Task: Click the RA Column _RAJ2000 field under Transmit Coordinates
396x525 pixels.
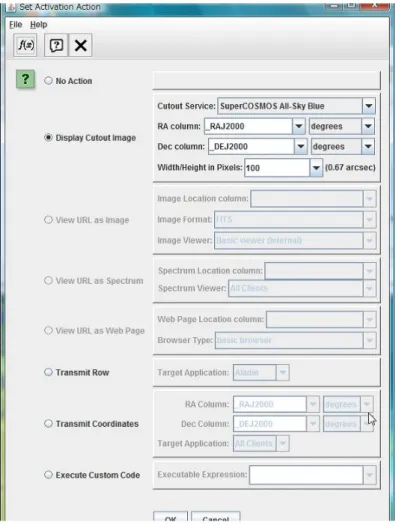Action: tap(270, 404)
